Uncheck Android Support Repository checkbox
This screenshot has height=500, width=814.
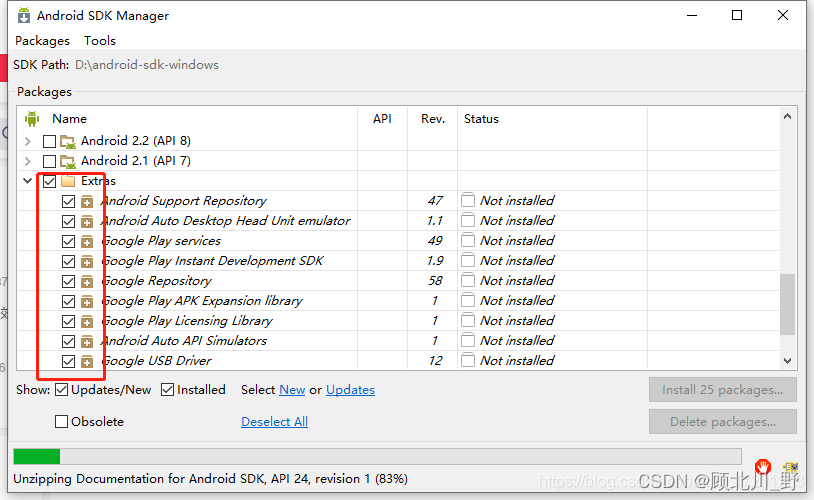tap(69, 201)
